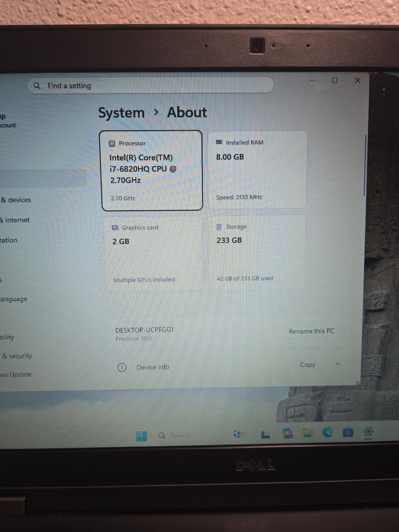Focus the Find a setting search box
Viewport: 399px width, 532px height.
pyautogui.click(x=151, y=86)
